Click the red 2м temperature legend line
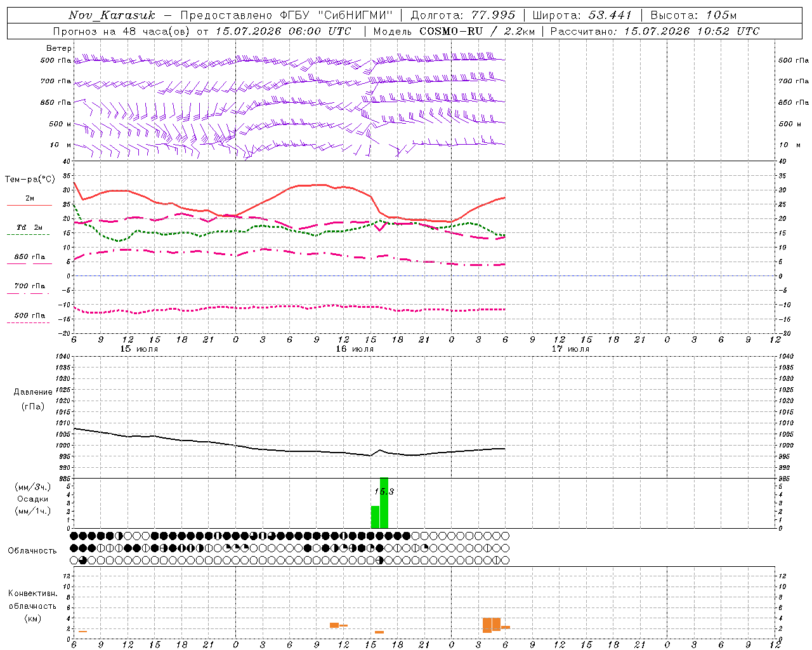Viewport: 812px width, 650px height. (x=29, y=205)
